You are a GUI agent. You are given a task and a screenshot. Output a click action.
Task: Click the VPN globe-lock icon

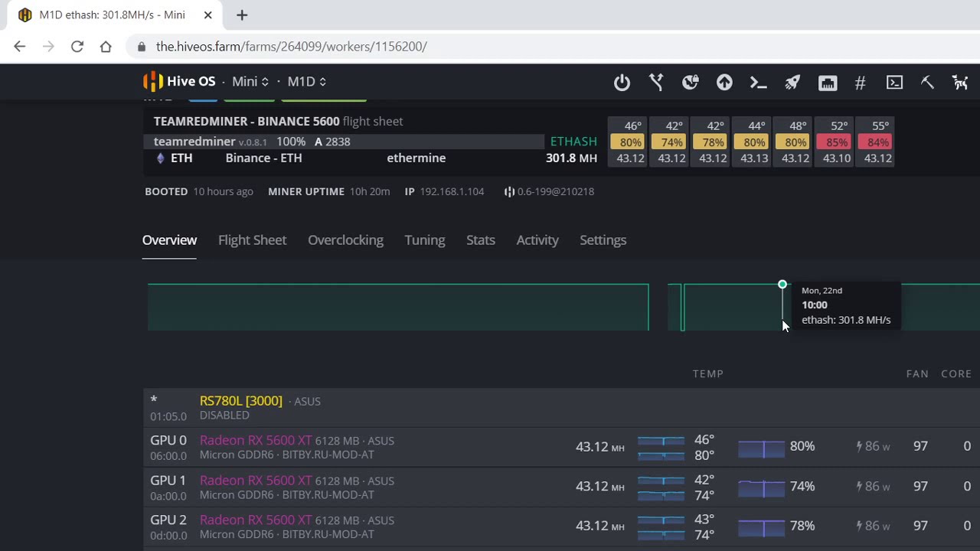tap(691, 83)
